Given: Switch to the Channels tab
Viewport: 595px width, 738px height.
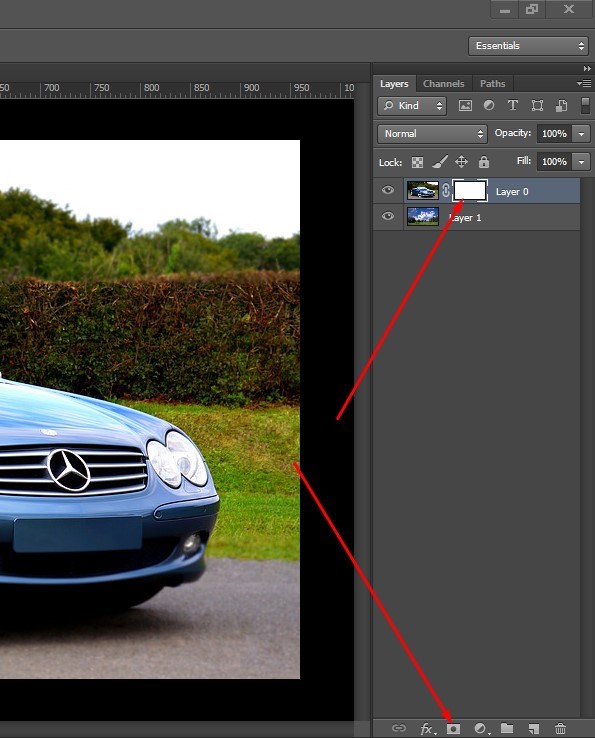Looking at the screenshot, I should [x=443, y=84].
